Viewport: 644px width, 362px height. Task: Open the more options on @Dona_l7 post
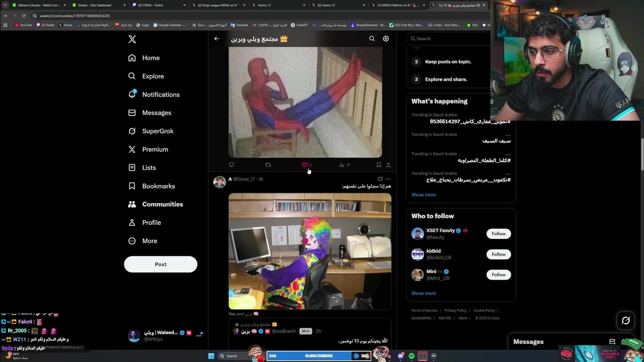[388, 179]
